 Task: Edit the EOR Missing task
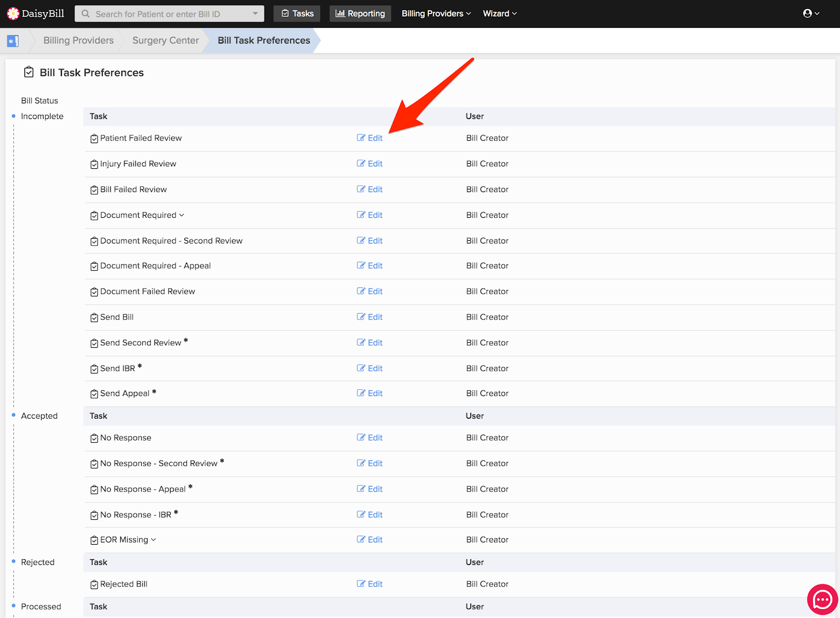(370, 539)
